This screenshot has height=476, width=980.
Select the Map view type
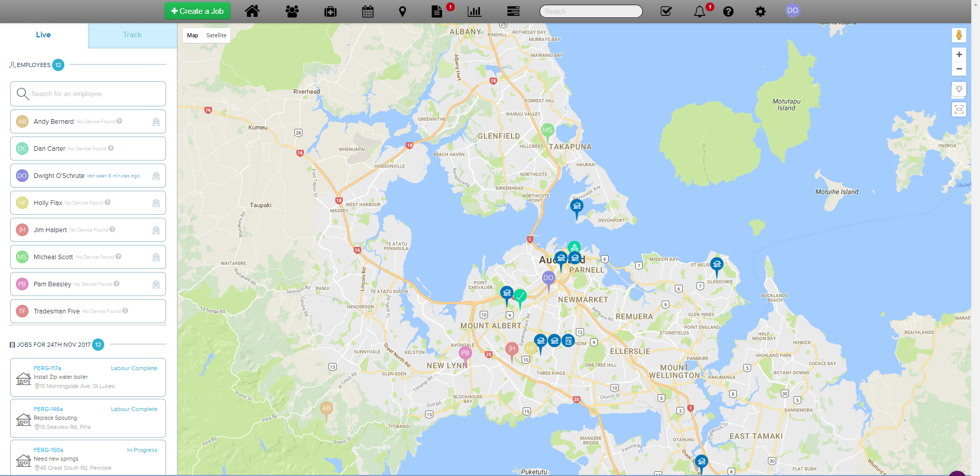coord(193,35)
